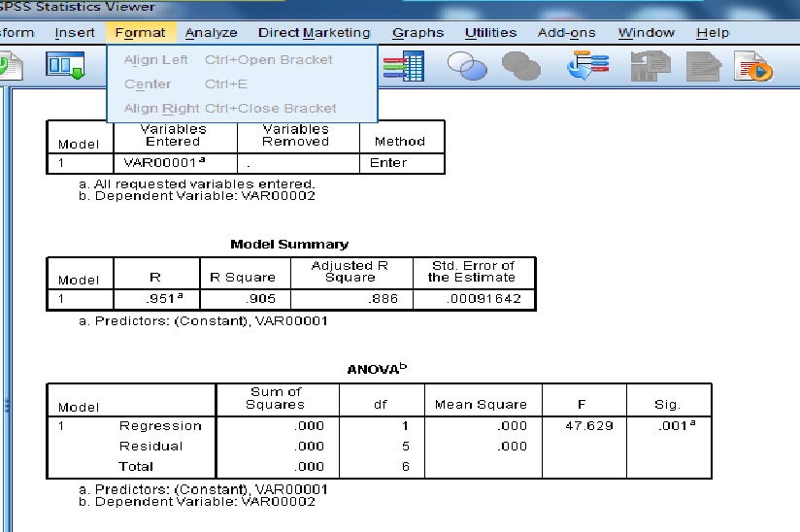800x532 pixels.
Task: Select the Model Summary table title
Action: [x=289, y=245]
